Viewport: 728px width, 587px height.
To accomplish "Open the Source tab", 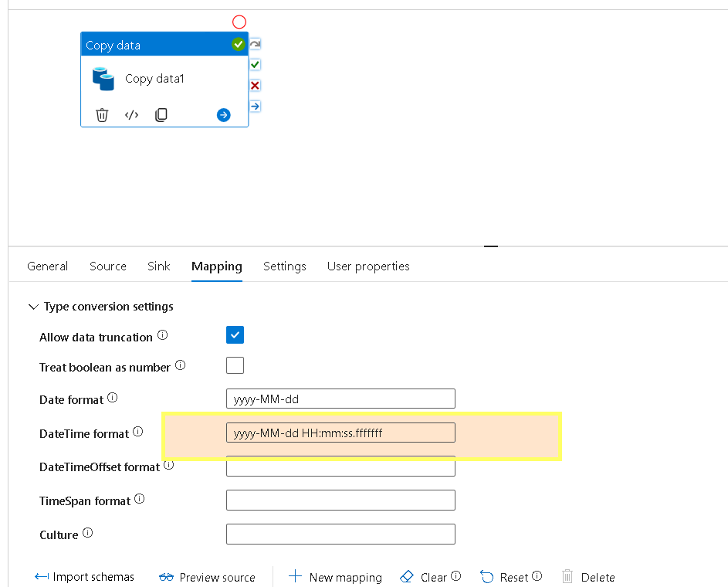I will click(x=108, y=266).
